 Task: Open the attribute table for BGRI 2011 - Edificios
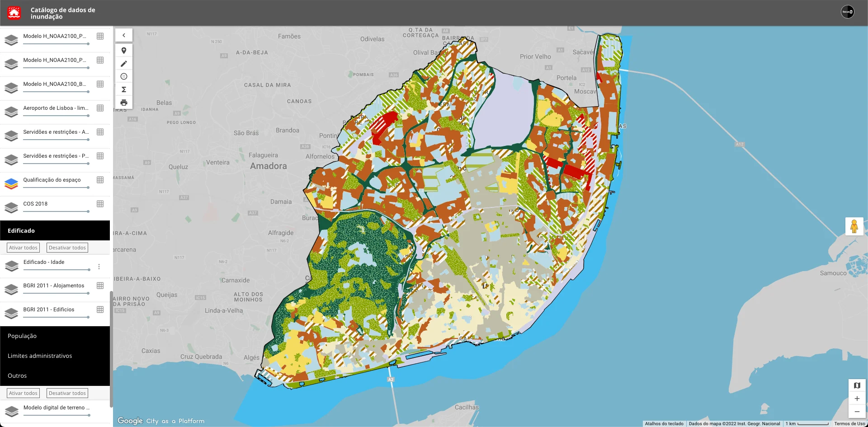[x=100, y=310]
